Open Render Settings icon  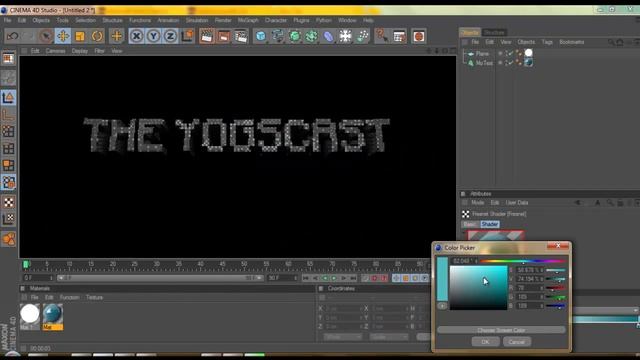[x=241, y=36]
